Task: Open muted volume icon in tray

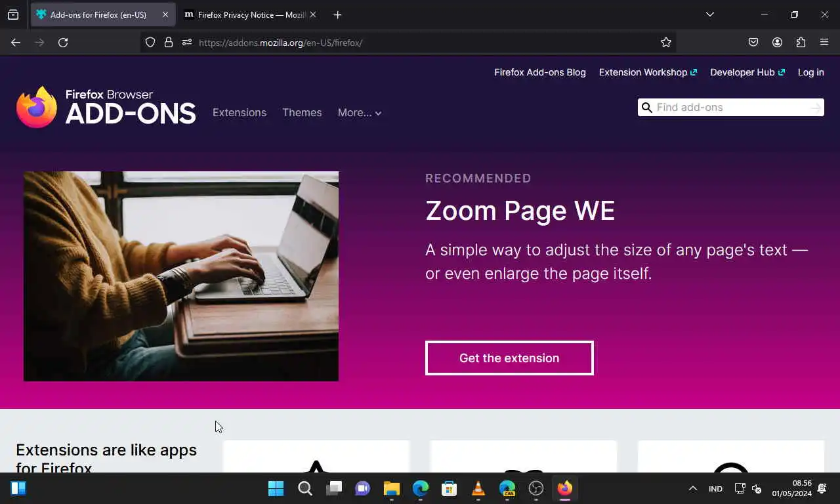Action: [x=757, y=488]
